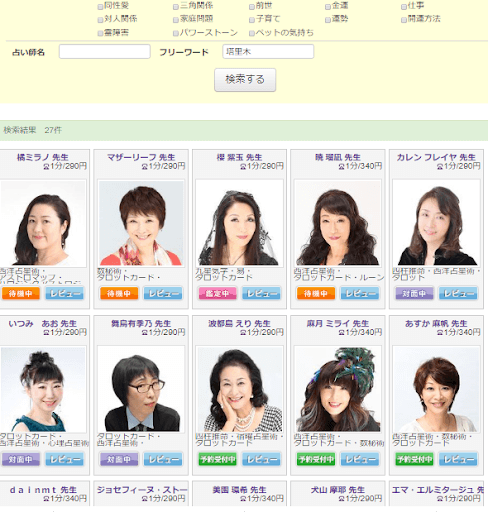Click 予約受付中 button under 波都島 えり
Screen dimensions: 488x512
pyautogui.click(x=217, y=459)
